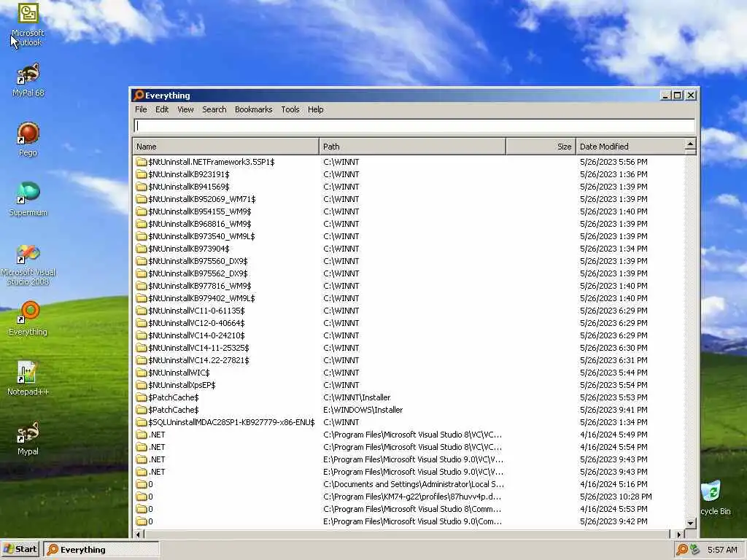Select folder icon of $NtUninstallWIC$

(141, 373)
